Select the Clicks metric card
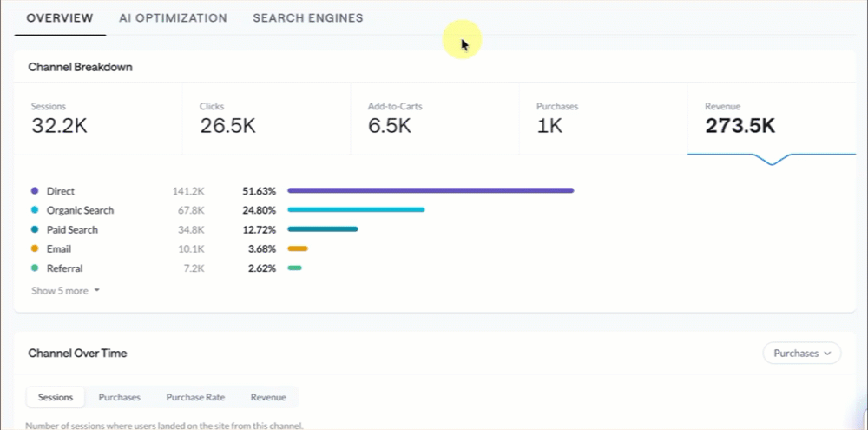Image resolution: width=868 pixels, height=430 pixels. point(266,119)
